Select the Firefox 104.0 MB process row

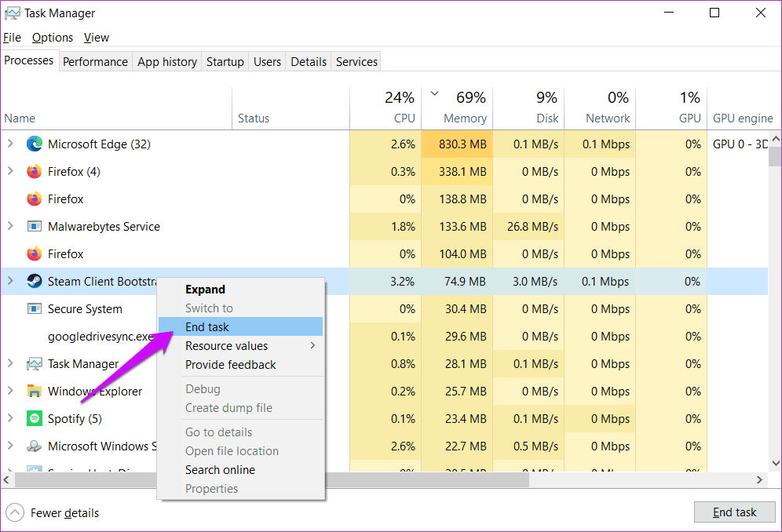click(384, 253)
